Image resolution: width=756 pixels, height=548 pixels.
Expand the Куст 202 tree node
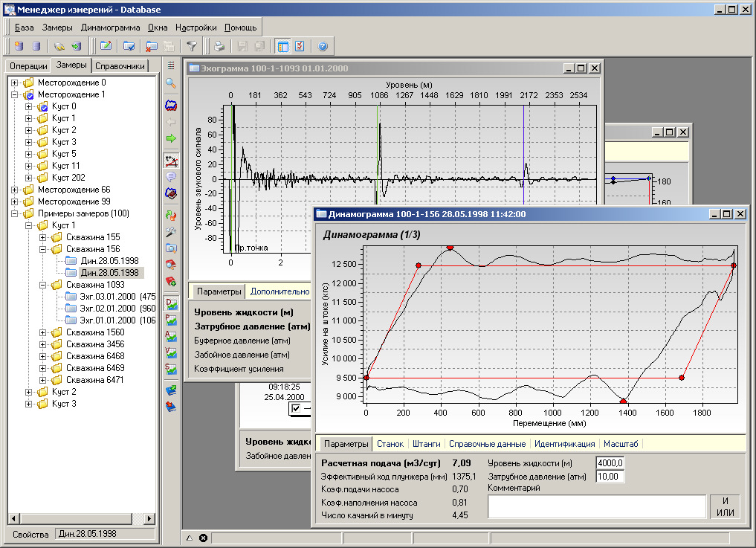pyautogui.click(x=29, y=178)
